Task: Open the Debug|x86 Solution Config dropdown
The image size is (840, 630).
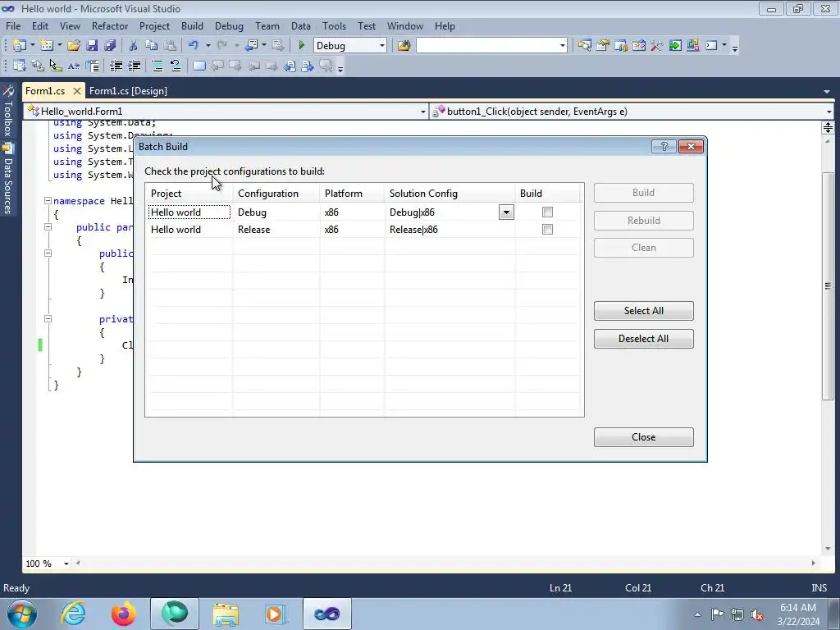Action: [506, 212]
